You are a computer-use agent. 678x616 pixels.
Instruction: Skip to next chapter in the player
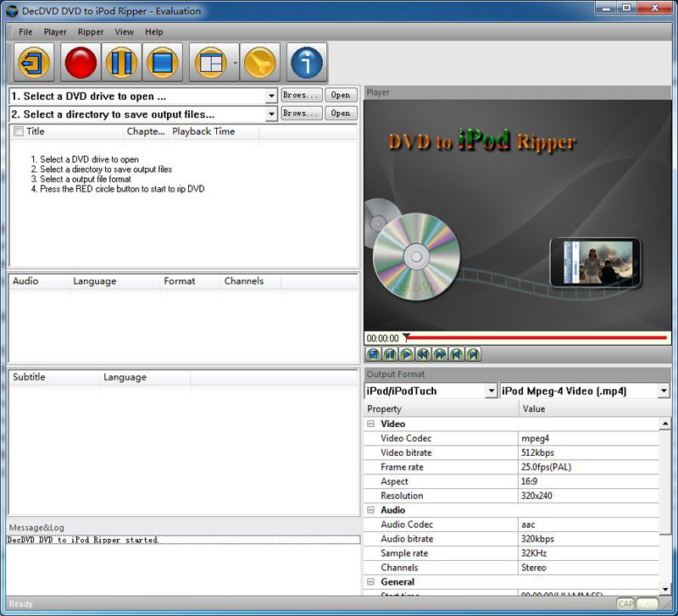pos(474,354)
